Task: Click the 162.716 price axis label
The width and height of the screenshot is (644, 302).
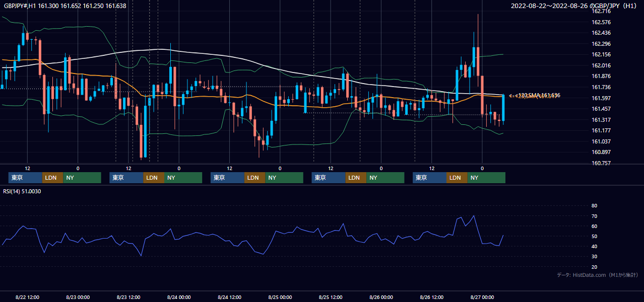Action: (x=601, y=11)
